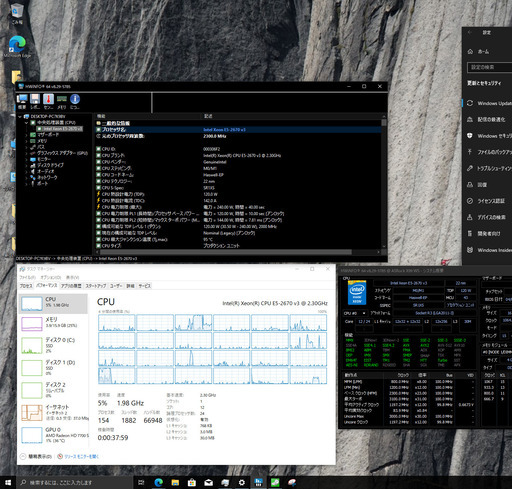512x489 pixels.
Task: Expand the Bus (バス) tree node
Action: point(26,147)
